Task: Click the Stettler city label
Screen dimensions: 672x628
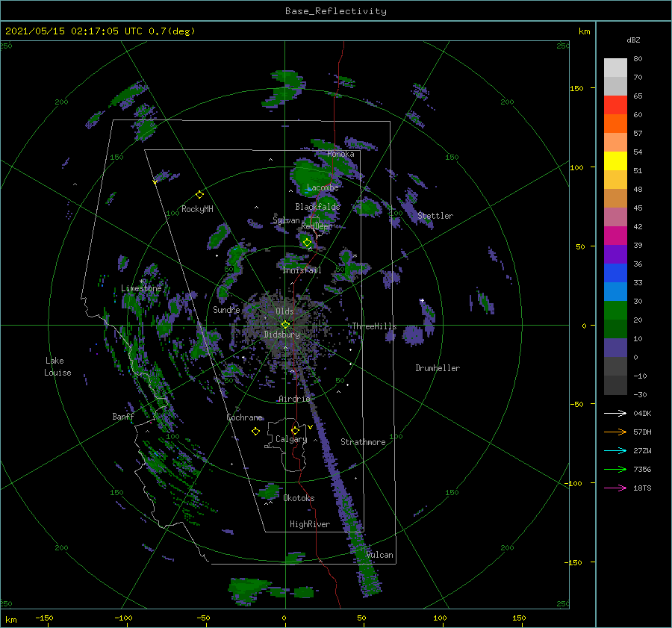Action: point(435,216)
